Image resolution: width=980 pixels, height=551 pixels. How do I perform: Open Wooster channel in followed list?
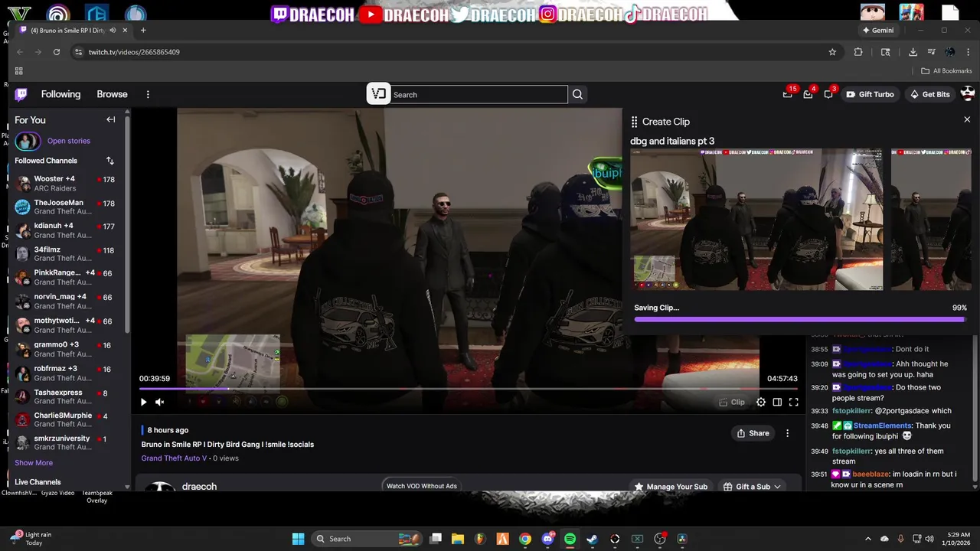pyautogui.click(x=65, y=184)
